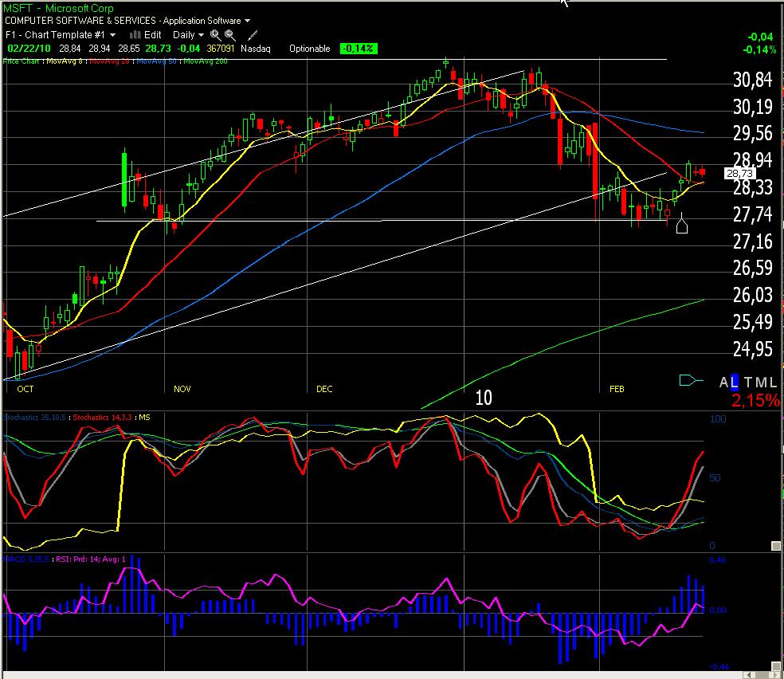Click the cyan price pointer icon

point(691,381)
